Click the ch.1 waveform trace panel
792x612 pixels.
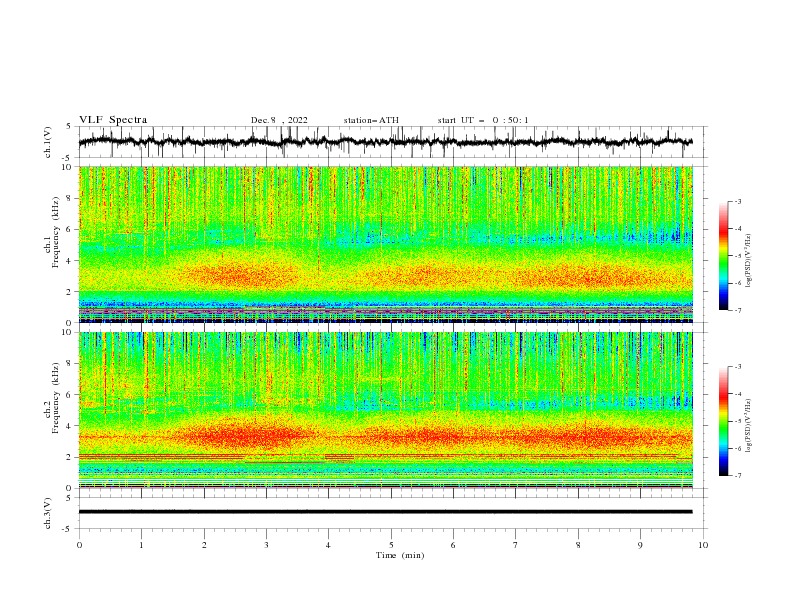(392, 142)
